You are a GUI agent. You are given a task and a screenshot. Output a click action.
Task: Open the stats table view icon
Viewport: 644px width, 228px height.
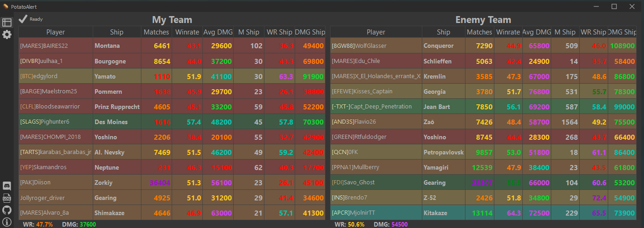pos(7,23)
